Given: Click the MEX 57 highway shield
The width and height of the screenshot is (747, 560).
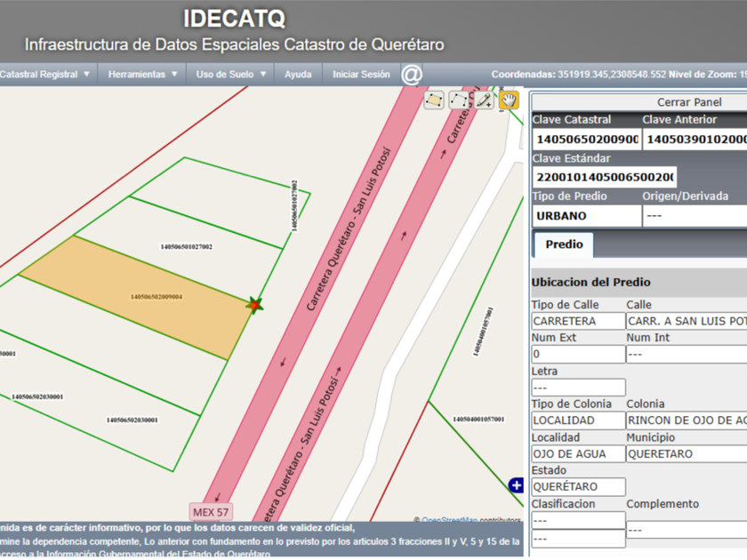Looking at the screenshot, I should tap(211, 512).
